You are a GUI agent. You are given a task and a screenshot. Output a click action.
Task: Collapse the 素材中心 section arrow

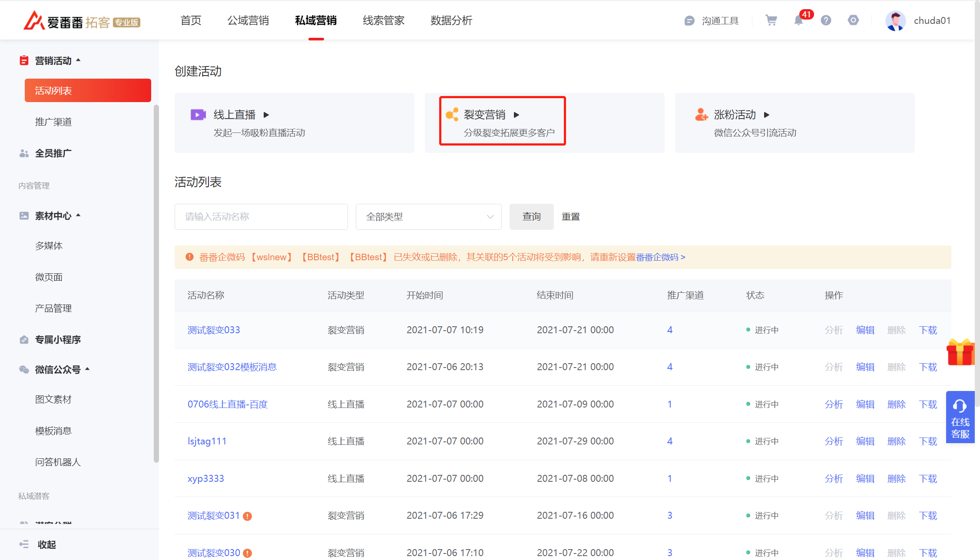(x=79, y=215)
